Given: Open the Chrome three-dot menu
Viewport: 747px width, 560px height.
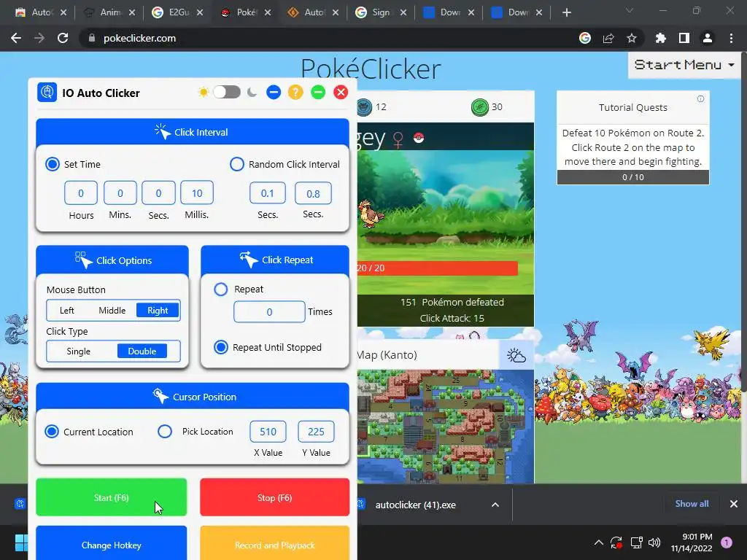Looking at the screenshot, I should [x=731, y=38].
